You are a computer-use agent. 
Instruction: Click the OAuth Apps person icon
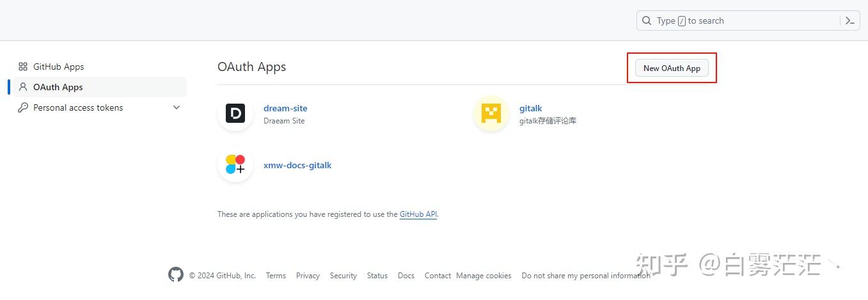[23, 87]
